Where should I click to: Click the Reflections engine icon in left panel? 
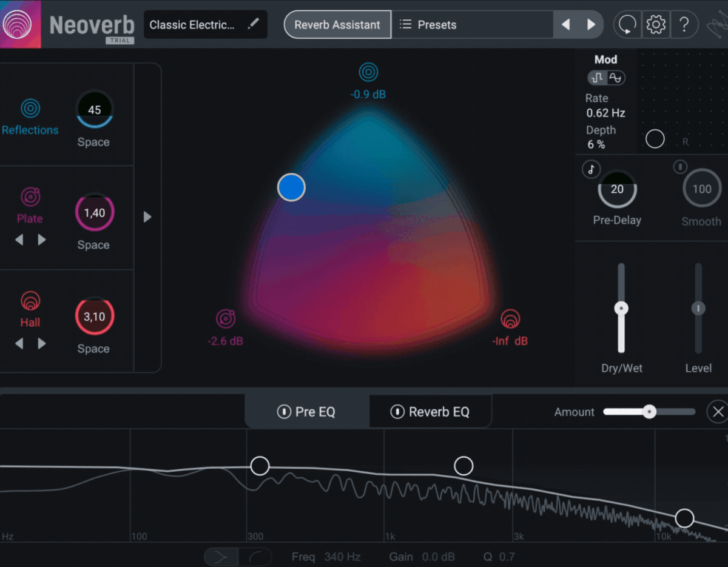tap(30, 109)
